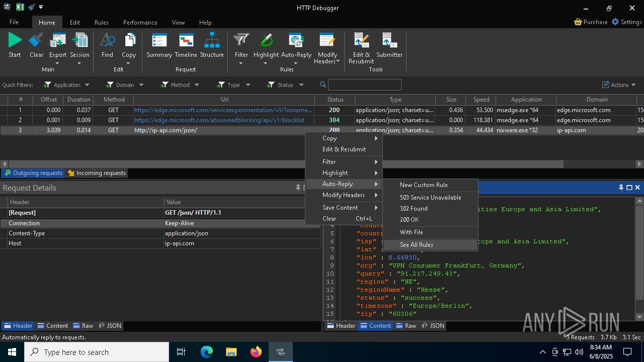Open the Session tool
Screen dimensions: 644x362
[x=79, y=49]
